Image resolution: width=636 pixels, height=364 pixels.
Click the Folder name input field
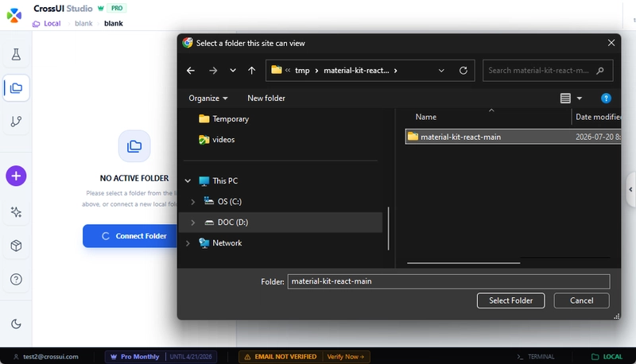click(x=448, y=281)
